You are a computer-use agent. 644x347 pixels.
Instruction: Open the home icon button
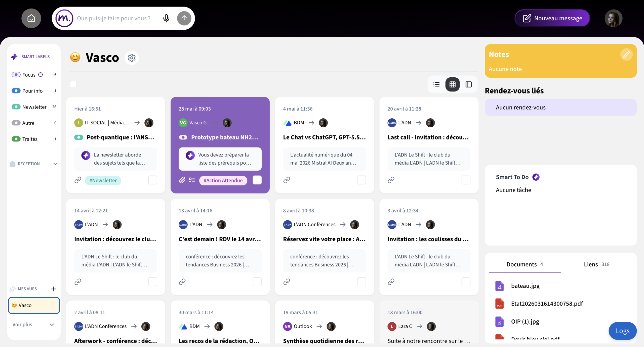[x=31, y=18]
